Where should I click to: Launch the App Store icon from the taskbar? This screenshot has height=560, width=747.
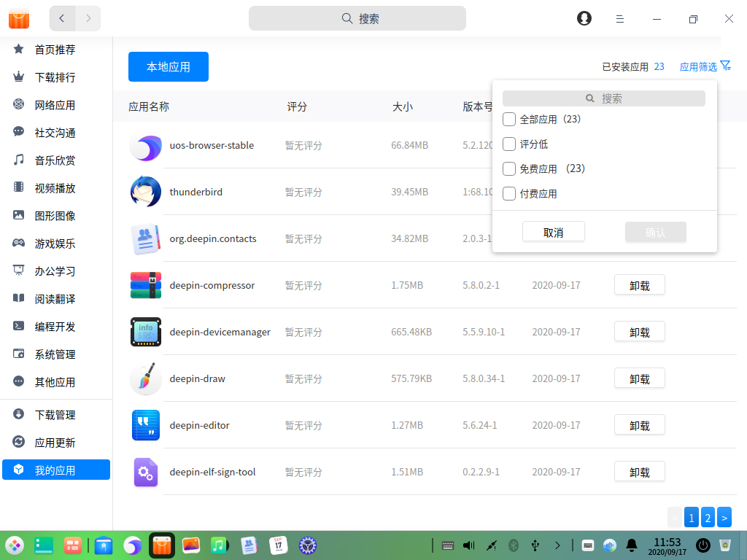161,545
